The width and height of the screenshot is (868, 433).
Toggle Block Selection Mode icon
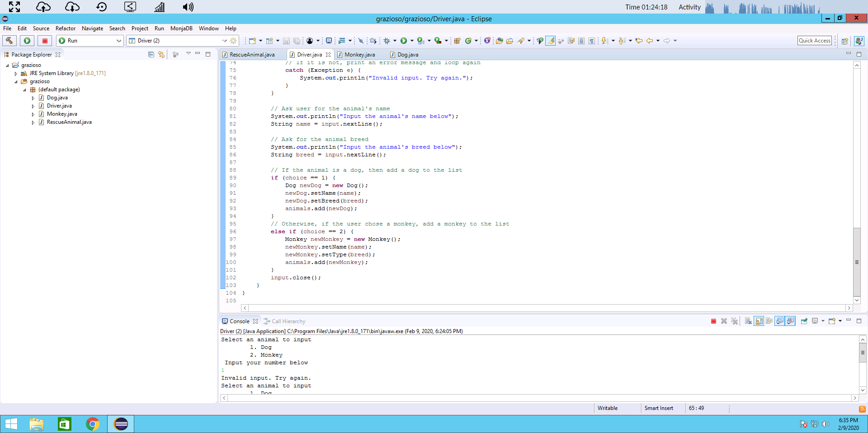[581, 41]
